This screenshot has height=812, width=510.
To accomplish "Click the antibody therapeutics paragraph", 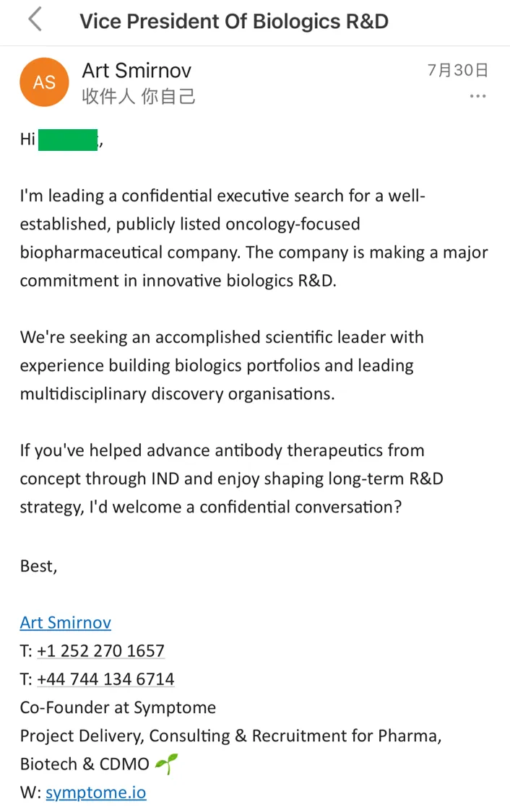I will [x=232, y=479].
